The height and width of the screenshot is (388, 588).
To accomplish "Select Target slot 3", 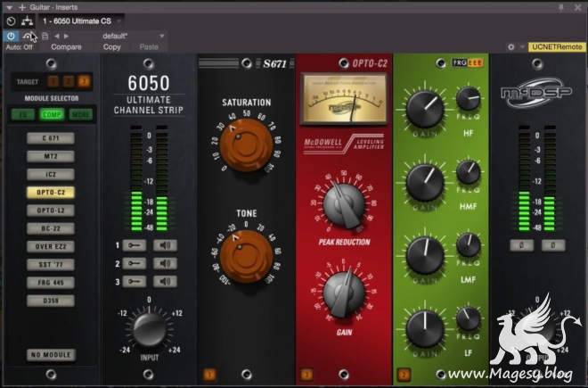I will (84, 81).
